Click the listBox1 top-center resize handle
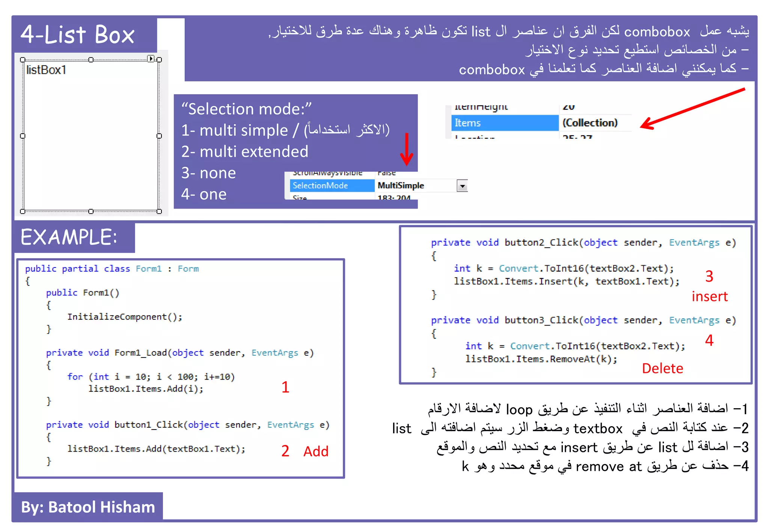 click(x=91, y=60)
